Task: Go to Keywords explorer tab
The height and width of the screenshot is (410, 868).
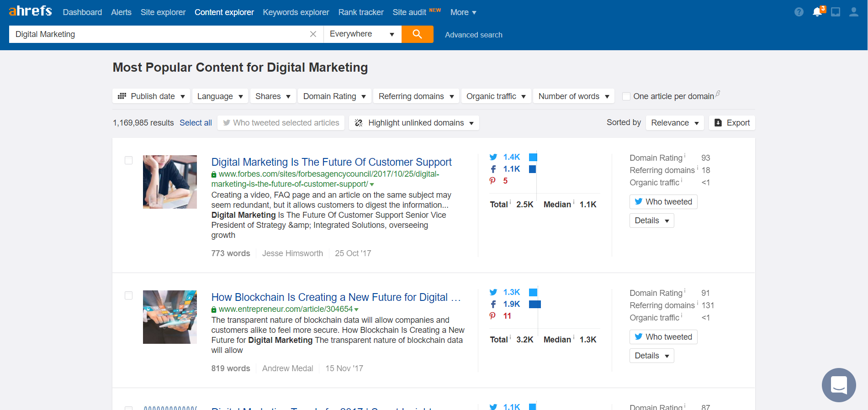Action: [296, 12]
